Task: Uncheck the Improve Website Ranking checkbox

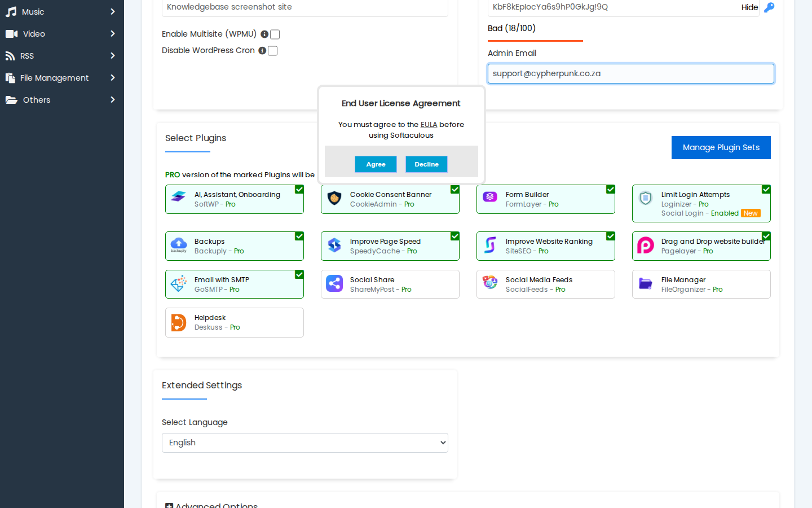Action: point(611,236)
